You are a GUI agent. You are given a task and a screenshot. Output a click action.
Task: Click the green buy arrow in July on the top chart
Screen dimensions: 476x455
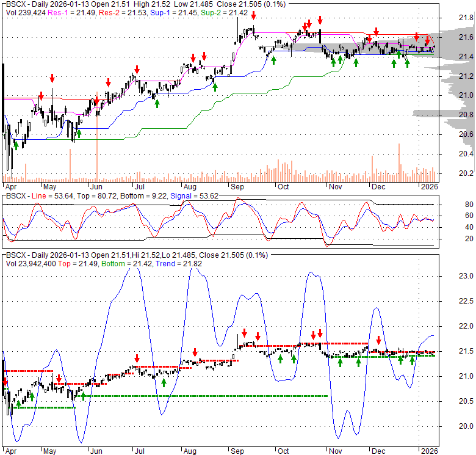[x=157, y=103]
